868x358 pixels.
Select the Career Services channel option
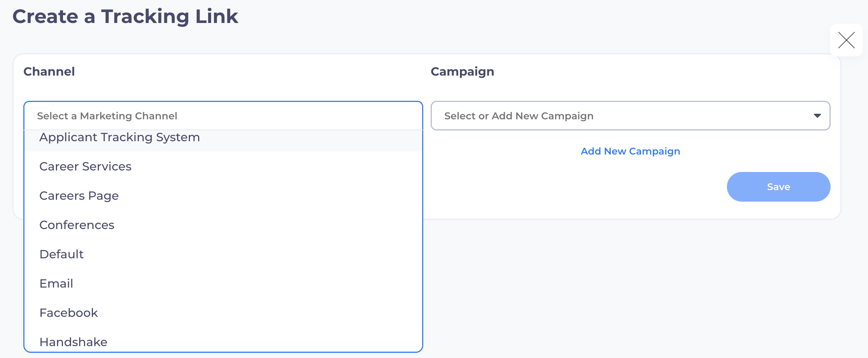86,167
